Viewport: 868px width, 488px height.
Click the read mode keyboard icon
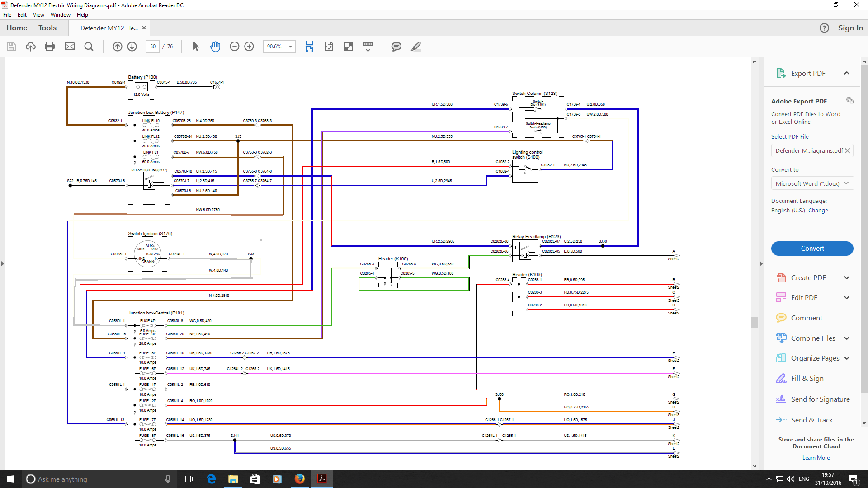(x=368, y=47)
